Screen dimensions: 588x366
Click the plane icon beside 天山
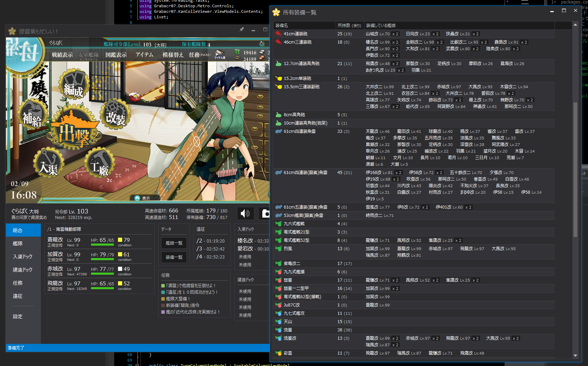278,322
